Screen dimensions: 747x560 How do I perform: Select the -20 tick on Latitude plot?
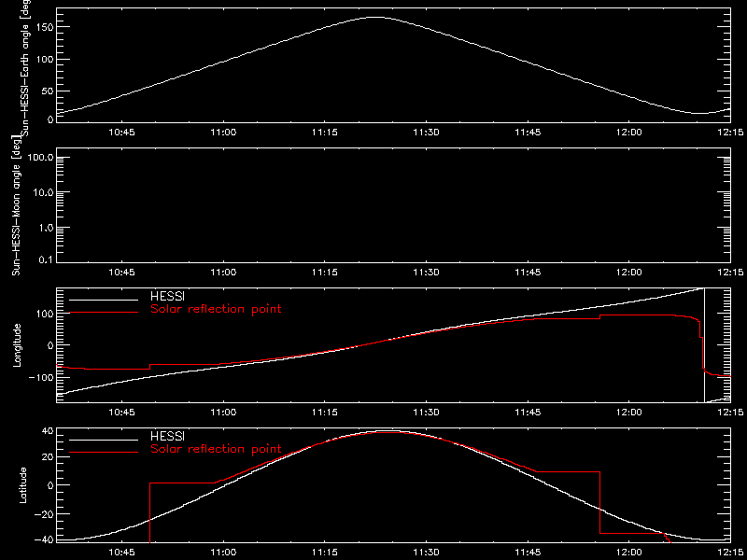[44, 513]
